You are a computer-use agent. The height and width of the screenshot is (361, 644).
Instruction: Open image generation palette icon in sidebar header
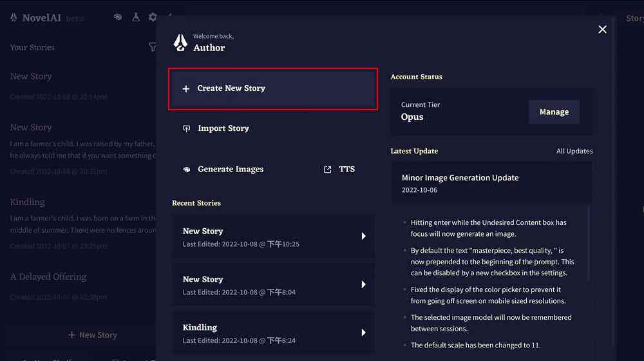[118, 17]
